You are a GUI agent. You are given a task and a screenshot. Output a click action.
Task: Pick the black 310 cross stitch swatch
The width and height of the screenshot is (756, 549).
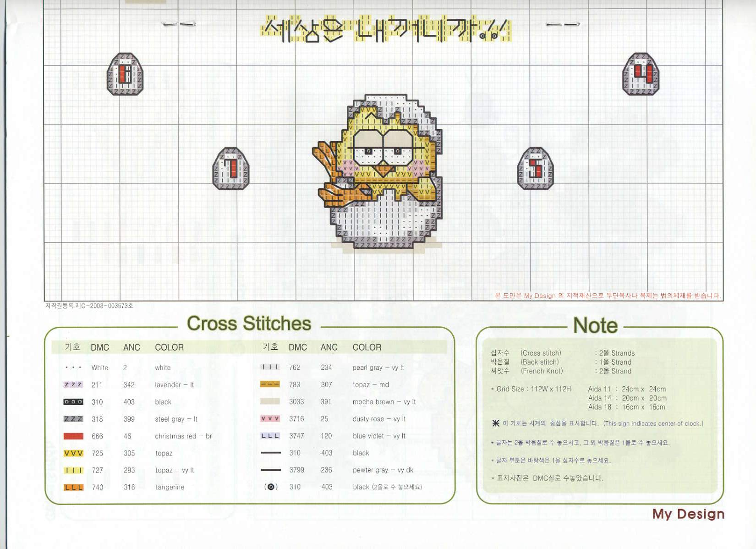click(x=73, y=402)
